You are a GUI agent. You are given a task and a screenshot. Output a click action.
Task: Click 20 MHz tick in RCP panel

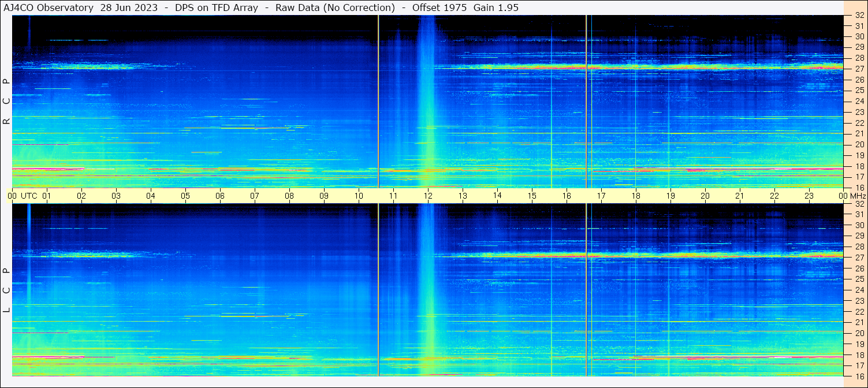859,144
